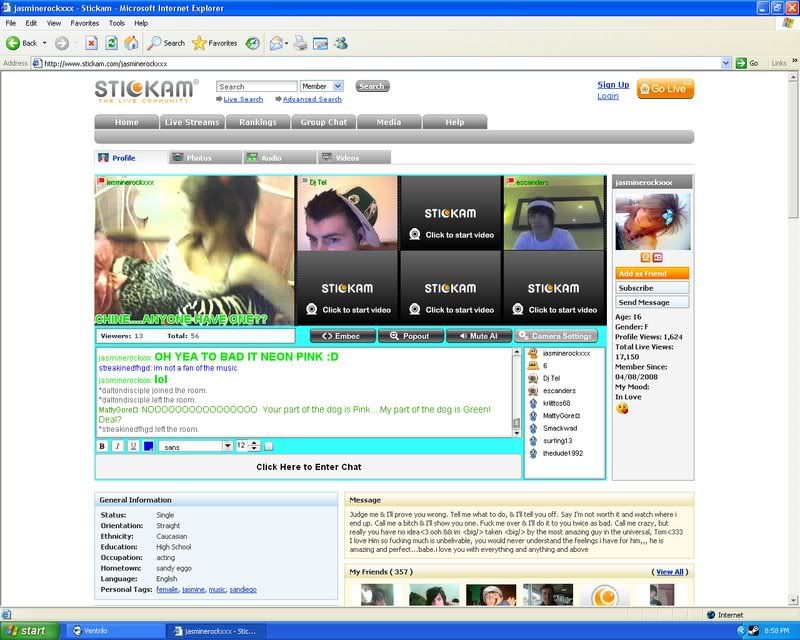The width and height of the screenshot is (800, 640).
Task: Click the chat log scrollbar
Action: tap(516, 392)
